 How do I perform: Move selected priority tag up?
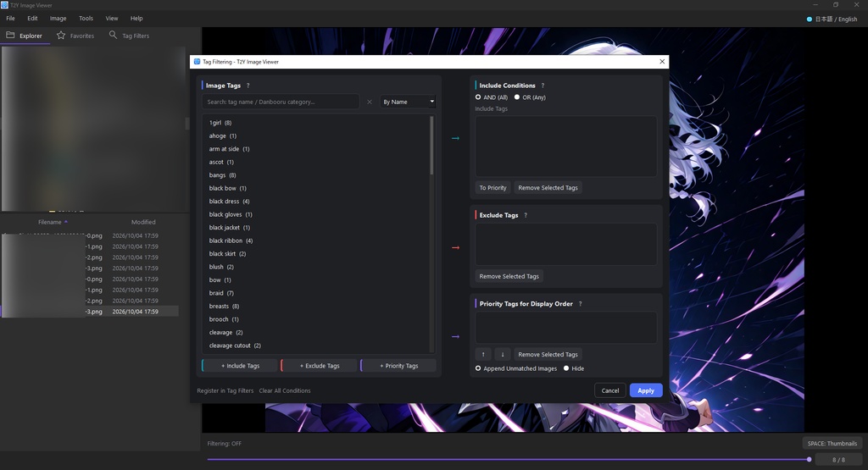coord(482,355)
